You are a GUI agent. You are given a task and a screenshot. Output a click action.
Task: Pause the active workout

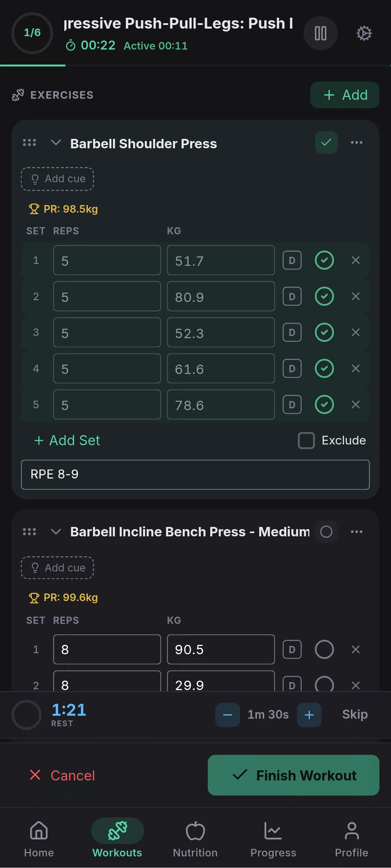[x=320, y=33]
